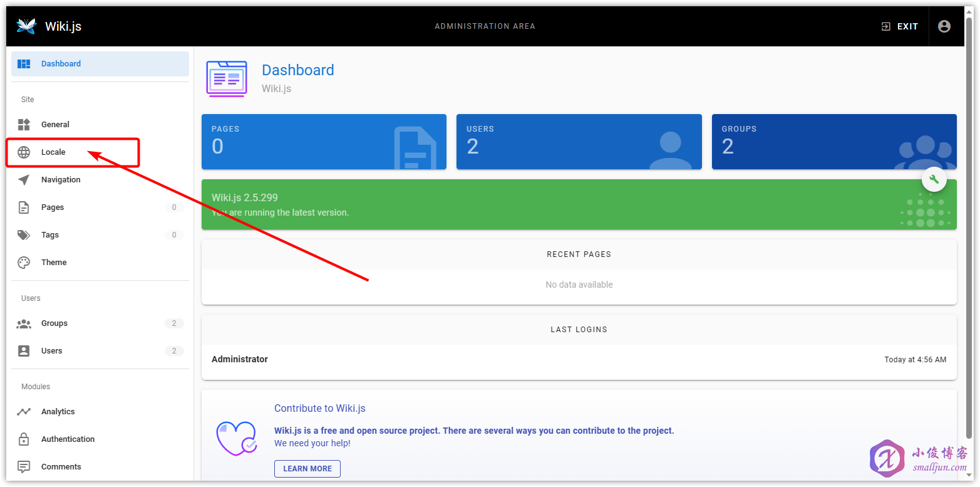Click the Wiki.js 2.5.299 version text
This screenshot has width=980, height=487.
click(x=244, y=197)
